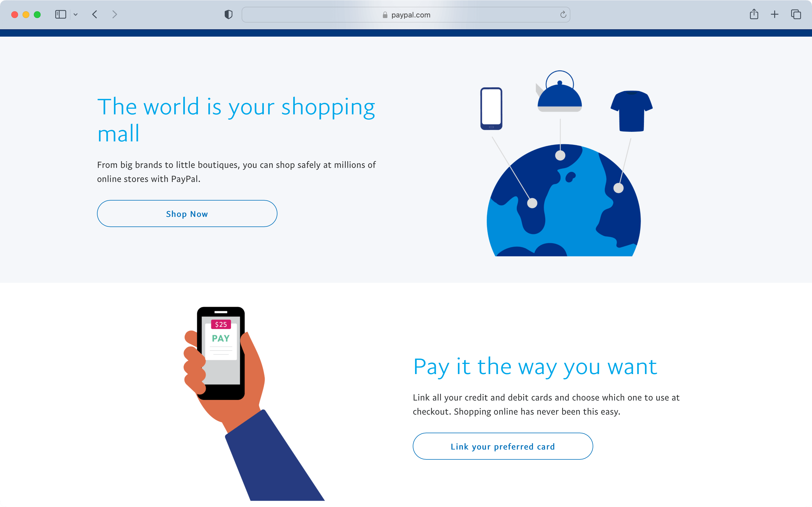
Task: Click the browser address bar
Action: coord(406,15)
